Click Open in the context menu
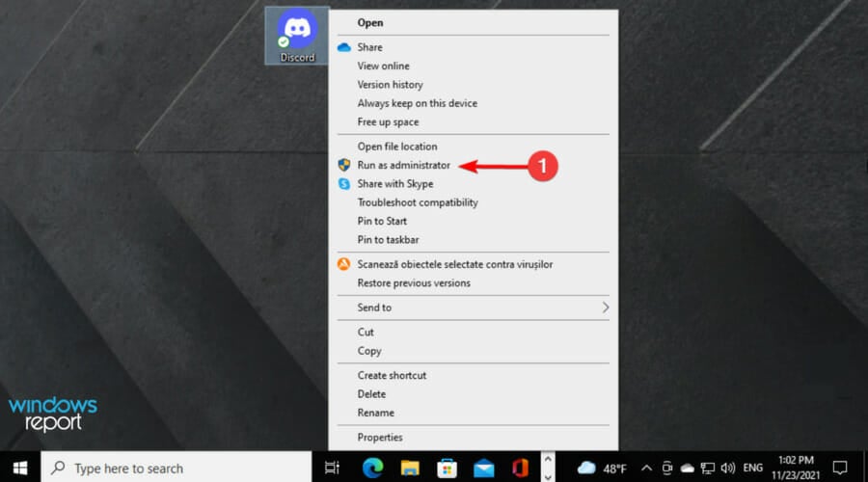This screenshot has height=482, width=868. [x=369, y=23]
